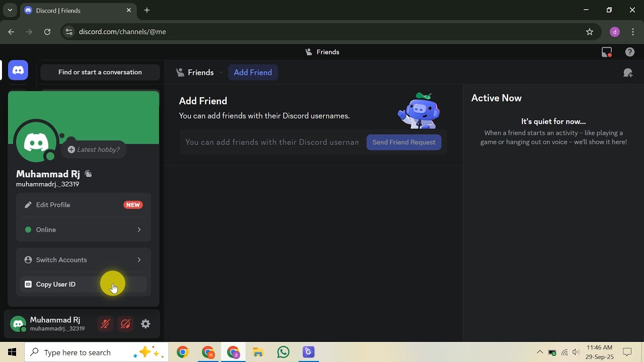Click the profile avatar in popout

click(36, 142)
